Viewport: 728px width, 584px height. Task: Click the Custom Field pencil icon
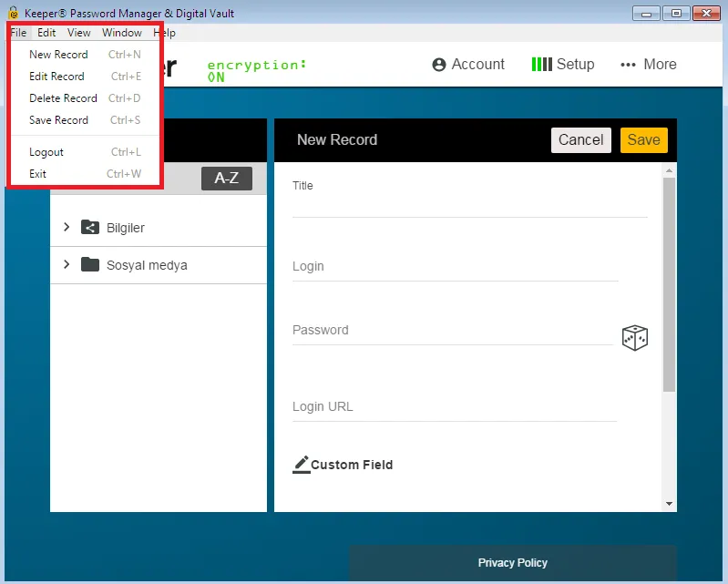301,465
